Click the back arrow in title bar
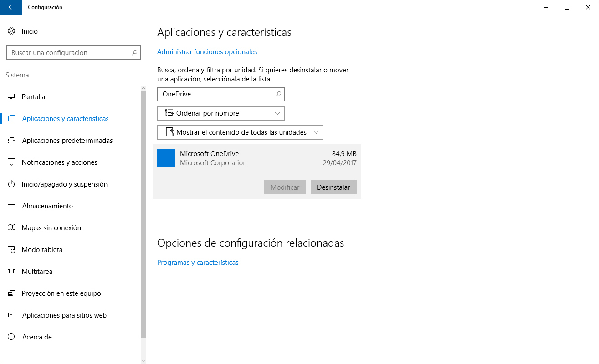The width and height of the screenshot is (599, 364). pyautogui.click(x=11, y=7)
